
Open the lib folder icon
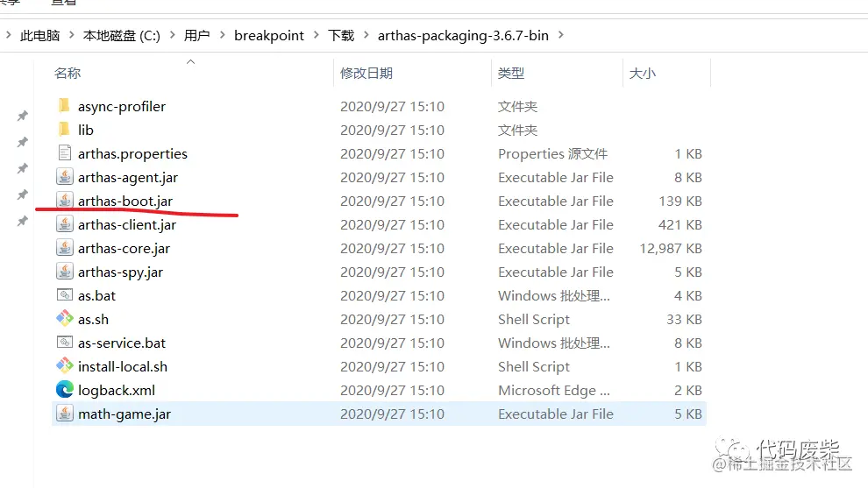coord(64,130)
